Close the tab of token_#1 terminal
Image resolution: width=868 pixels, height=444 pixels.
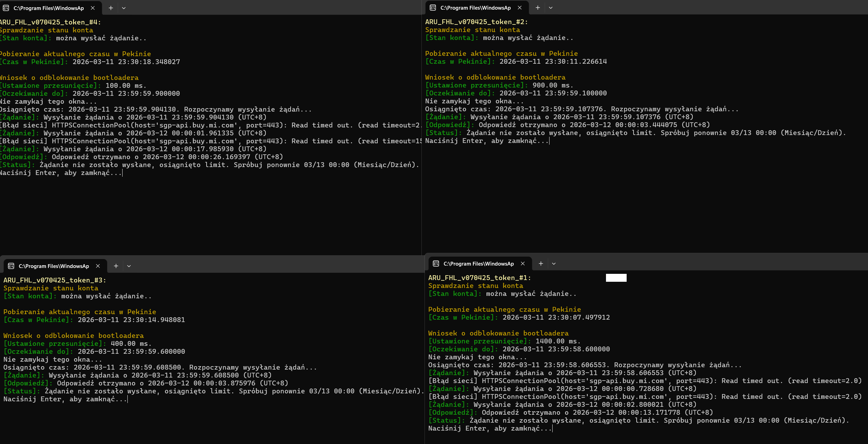(523, 264)
